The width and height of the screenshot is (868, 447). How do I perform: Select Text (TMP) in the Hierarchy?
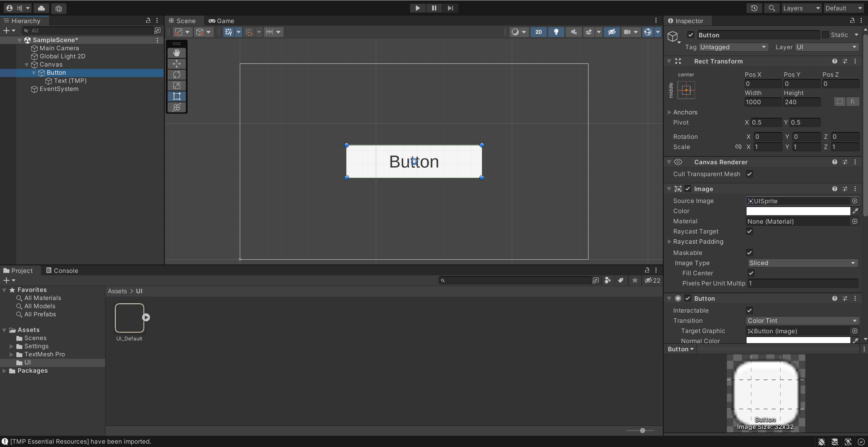click(x=70, y=81)
